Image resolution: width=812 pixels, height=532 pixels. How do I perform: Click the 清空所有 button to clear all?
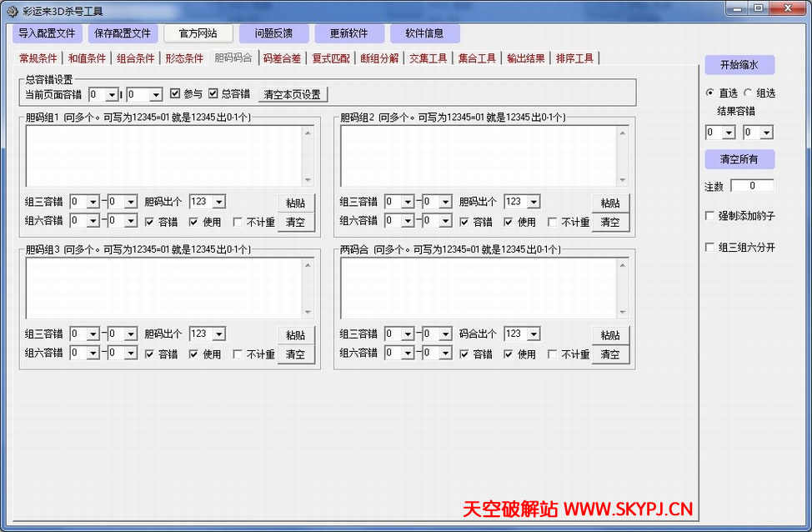(x=739, y=159)
